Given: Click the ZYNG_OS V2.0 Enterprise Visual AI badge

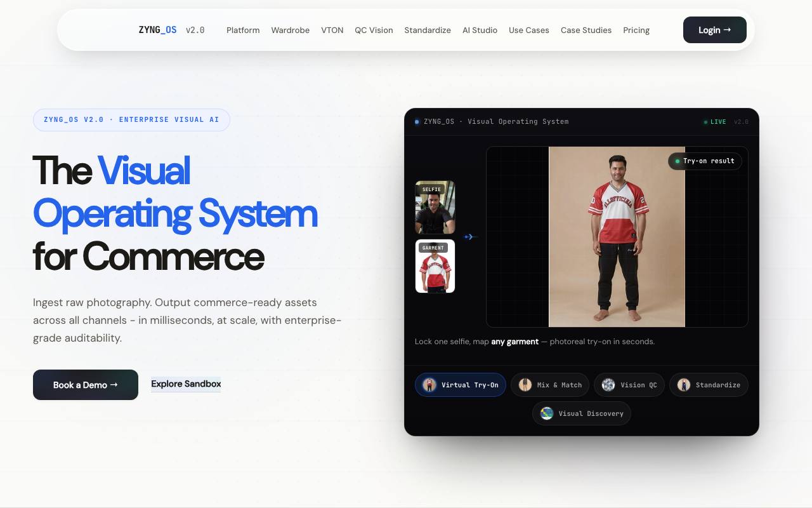Looking at the screenshot, I should point(131,120).
